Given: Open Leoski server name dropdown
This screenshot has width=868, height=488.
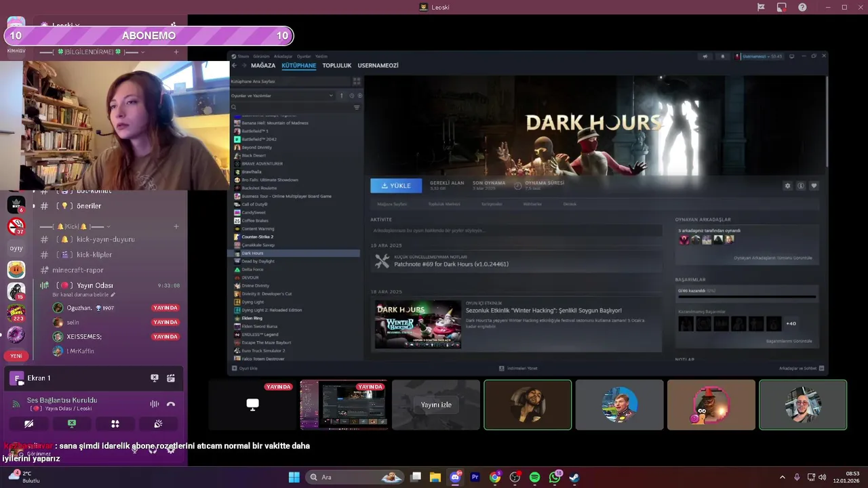Looking at the screenshot, I should pos(66,25).
